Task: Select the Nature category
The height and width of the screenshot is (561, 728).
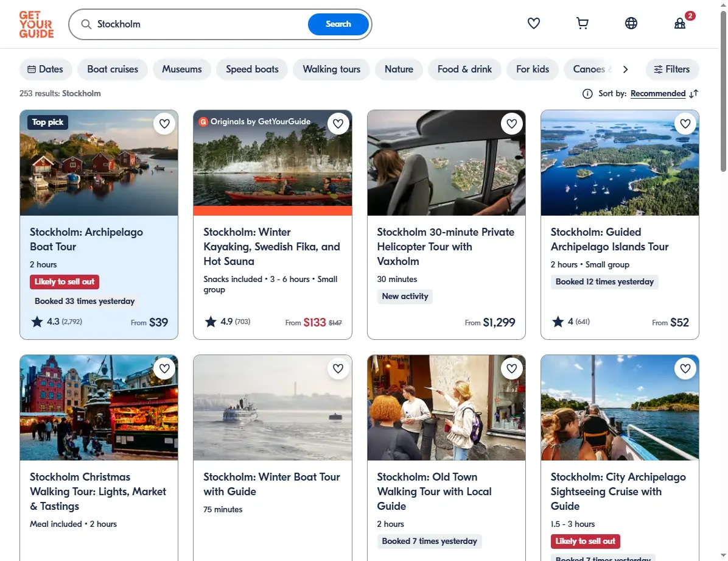Action: 399,69
